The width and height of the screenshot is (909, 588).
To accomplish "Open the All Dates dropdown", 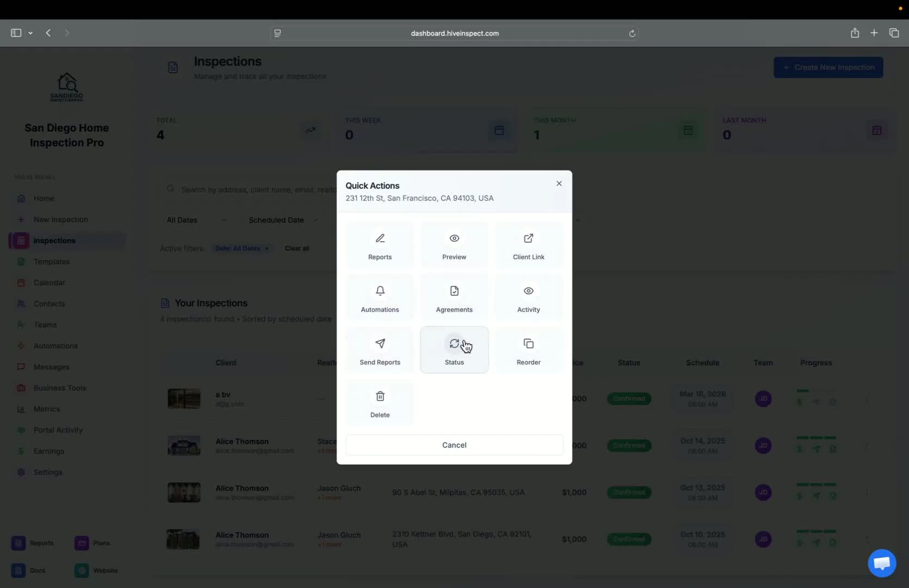I will 196,220.
